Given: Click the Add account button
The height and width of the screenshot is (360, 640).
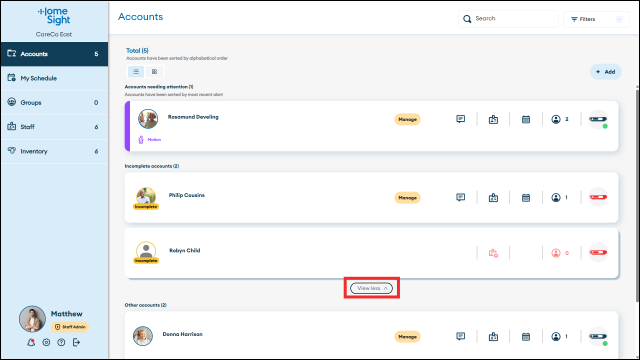Looking at the screenshot, I should click(606, 72).
